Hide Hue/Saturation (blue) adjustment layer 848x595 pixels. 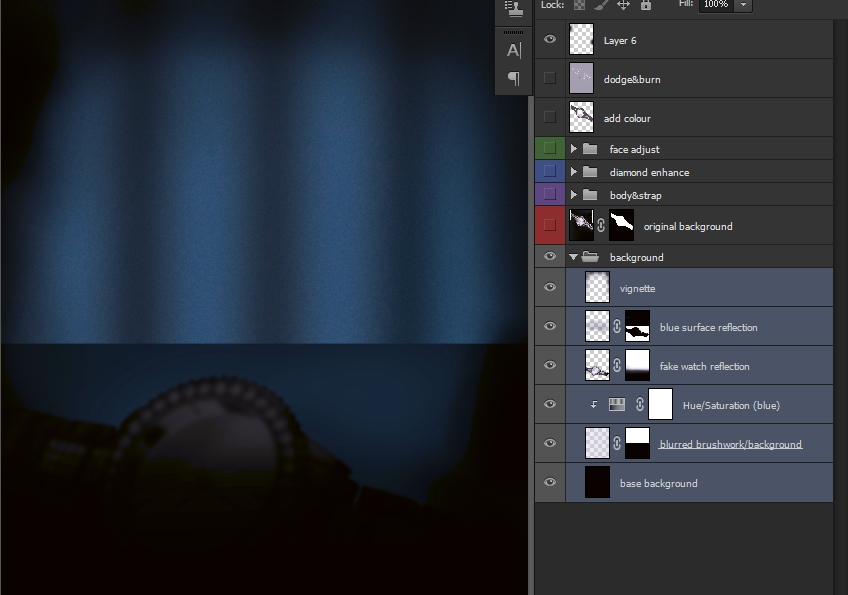click(x=550, y=404)
